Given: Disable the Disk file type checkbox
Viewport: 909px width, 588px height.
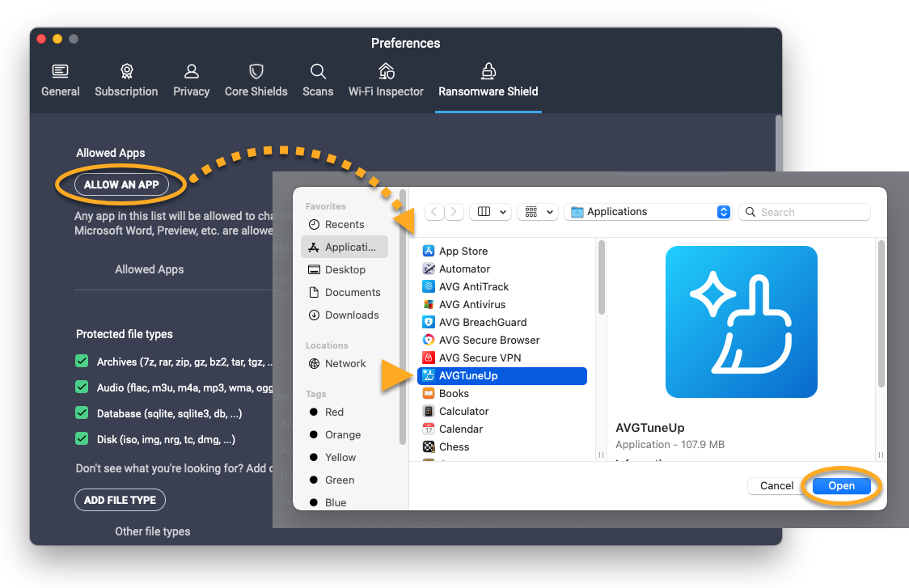Looking at the screenshot, I should point(82,439).
